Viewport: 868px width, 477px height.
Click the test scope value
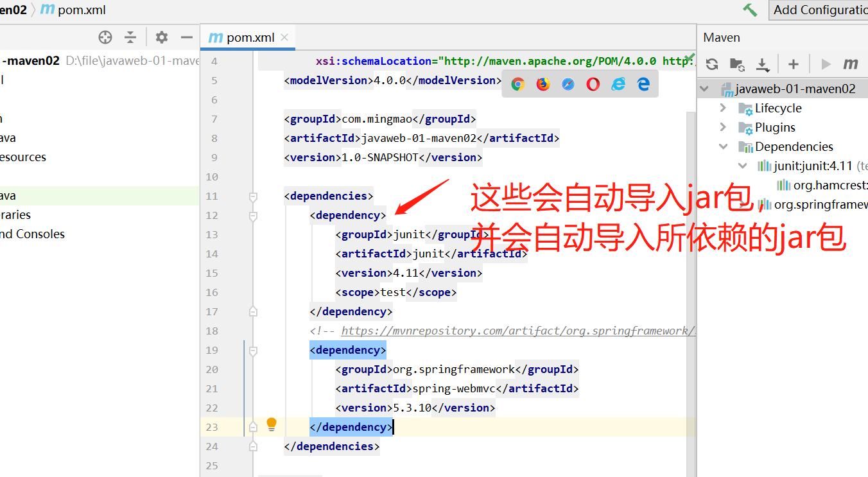(393, 292)
